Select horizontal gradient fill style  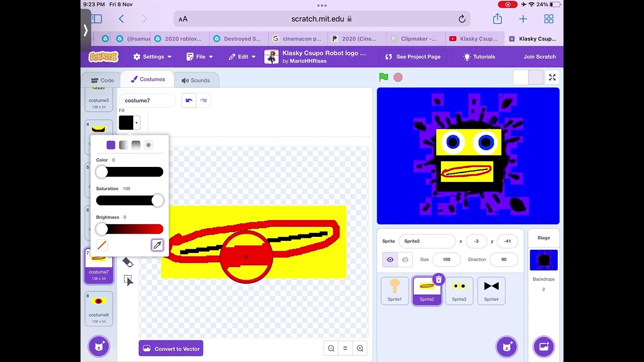click(x=123, y=145)
